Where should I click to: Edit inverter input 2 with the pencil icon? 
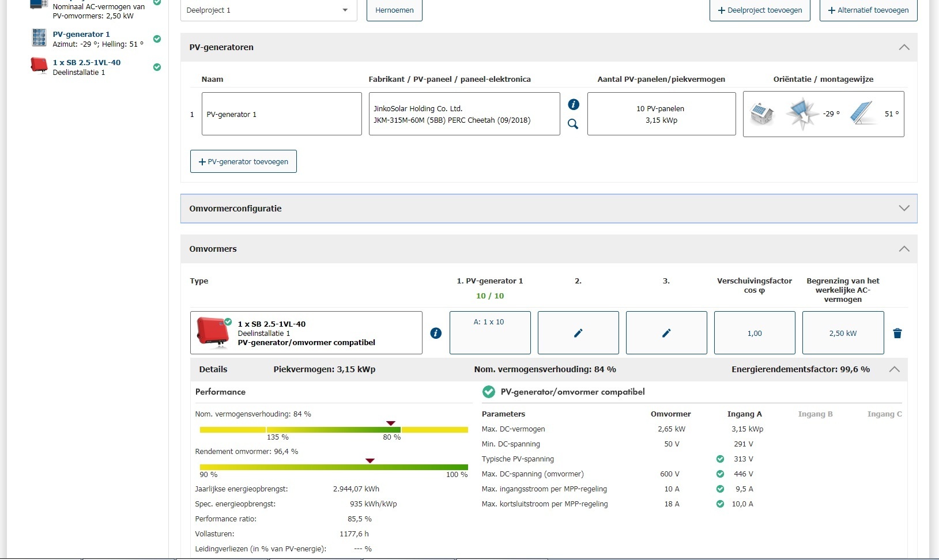coord(578,333)
